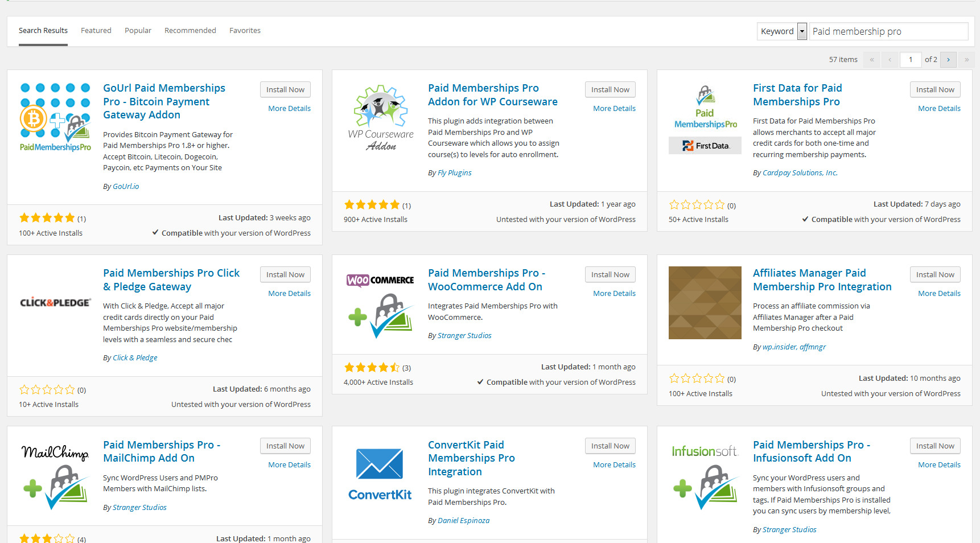Jump to last page double-arrow button

966,59
